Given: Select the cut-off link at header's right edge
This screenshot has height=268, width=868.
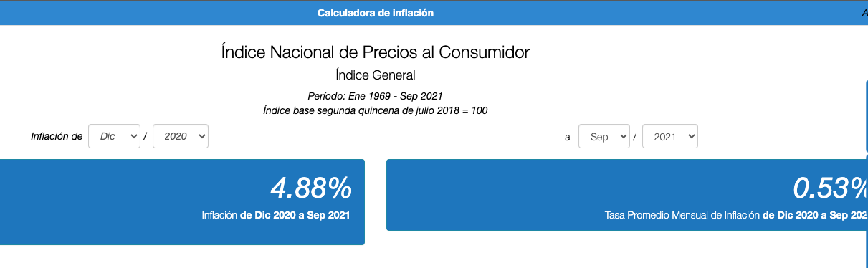Looking at the screenshot, I should point(864,13).
